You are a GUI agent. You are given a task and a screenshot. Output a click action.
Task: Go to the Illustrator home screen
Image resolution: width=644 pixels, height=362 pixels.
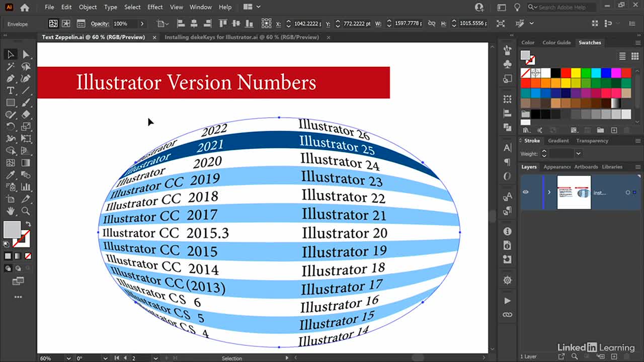(x=24, y=7)
